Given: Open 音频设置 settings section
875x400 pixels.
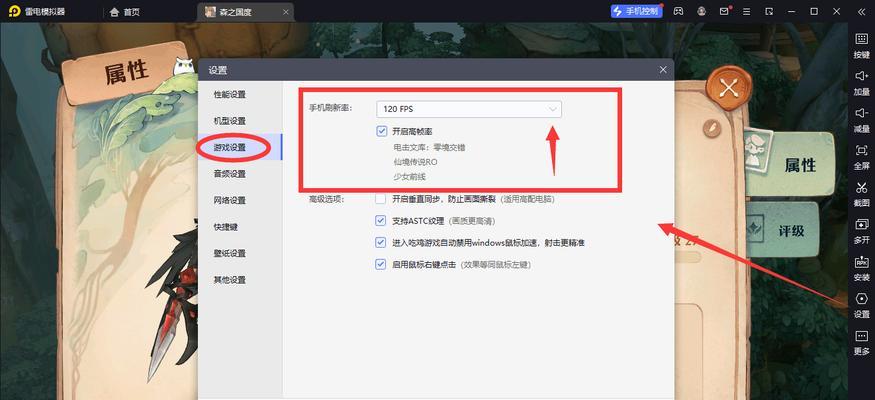Looking at the screenshot, I should 240,174.
